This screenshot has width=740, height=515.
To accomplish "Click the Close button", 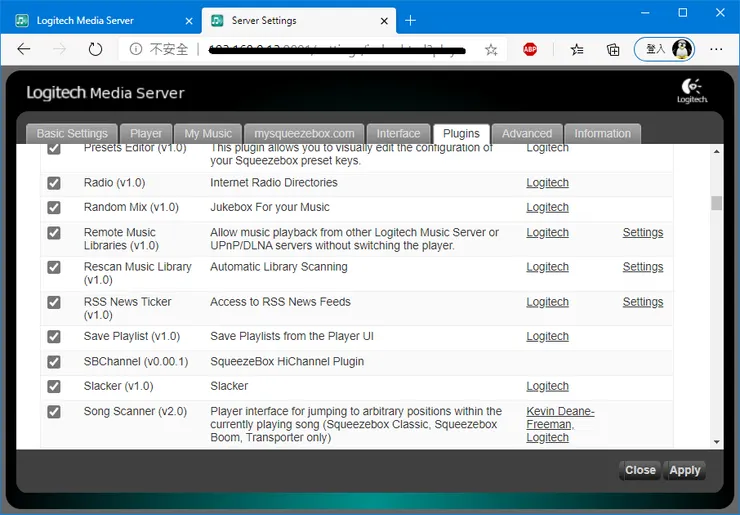I will (x=640, y=470).
